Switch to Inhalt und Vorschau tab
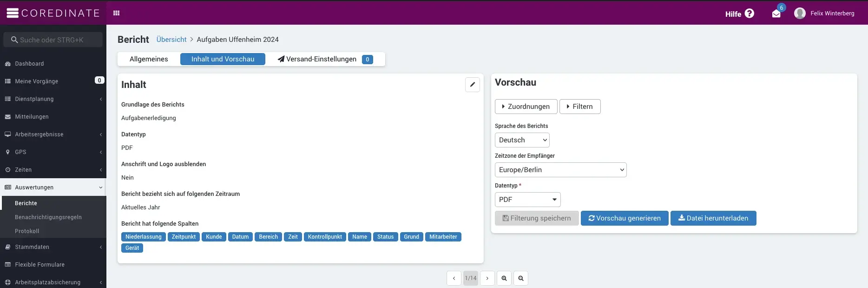This screenshot has height=288, width=868. point(223,59)
